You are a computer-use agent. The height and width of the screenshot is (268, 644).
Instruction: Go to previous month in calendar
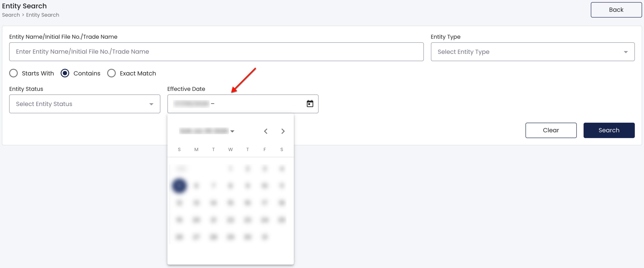tap(266, 131)
